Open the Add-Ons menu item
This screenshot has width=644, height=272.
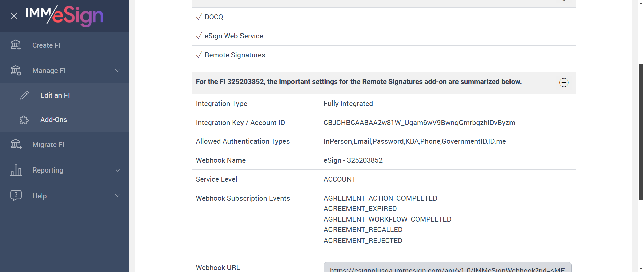pos(54,120)
